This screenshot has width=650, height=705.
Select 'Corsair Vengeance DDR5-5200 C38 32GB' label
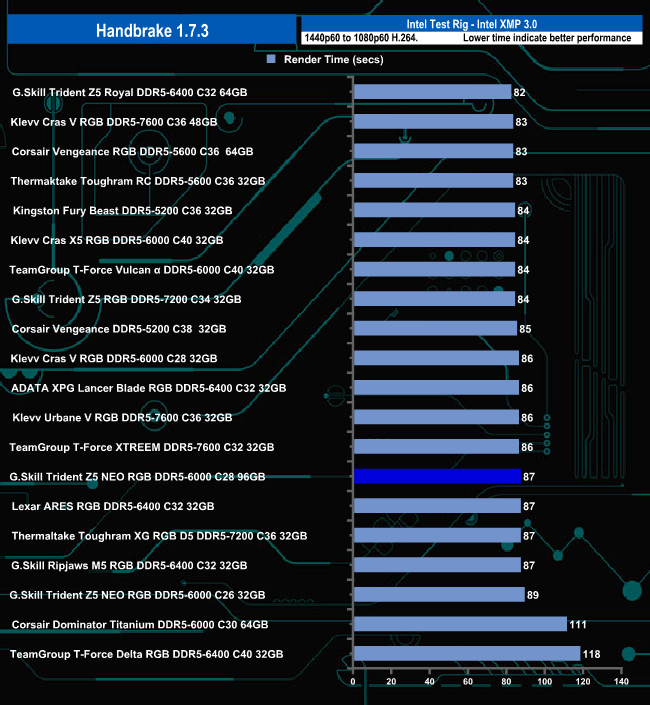coord(119,329)
